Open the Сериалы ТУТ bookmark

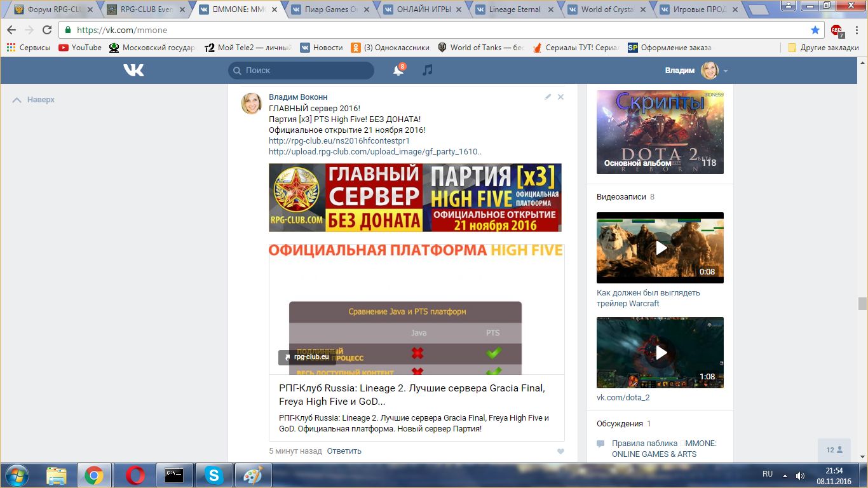pos(575,48)
